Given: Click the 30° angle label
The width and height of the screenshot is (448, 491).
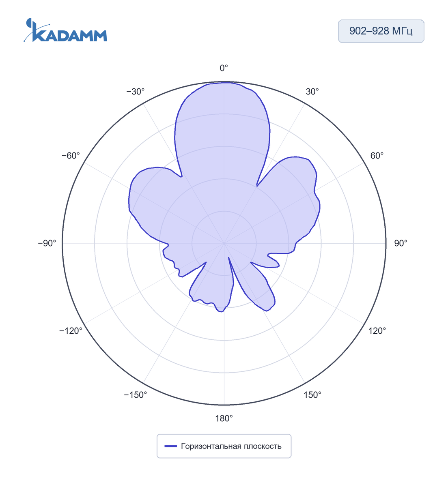Looking at the screenshot, I should 312,92.
